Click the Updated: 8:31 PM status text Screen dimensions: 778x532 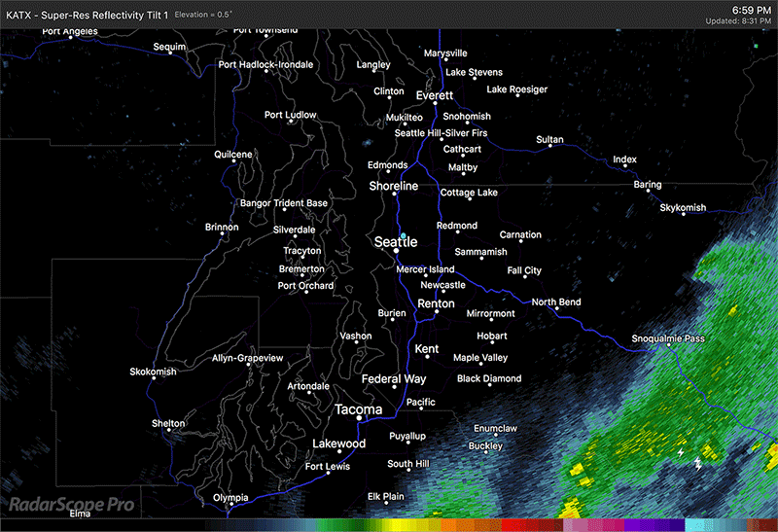point(738,20)
